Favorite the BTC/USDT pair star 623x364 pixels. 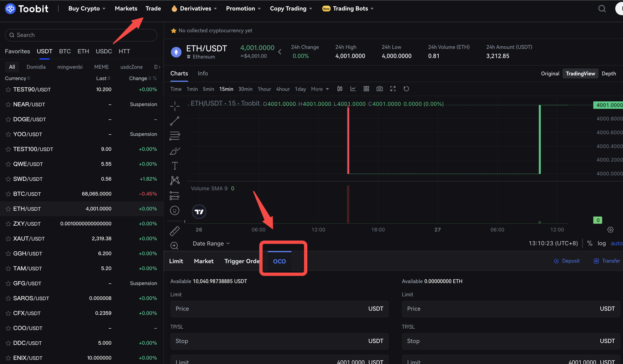[8, 194]
